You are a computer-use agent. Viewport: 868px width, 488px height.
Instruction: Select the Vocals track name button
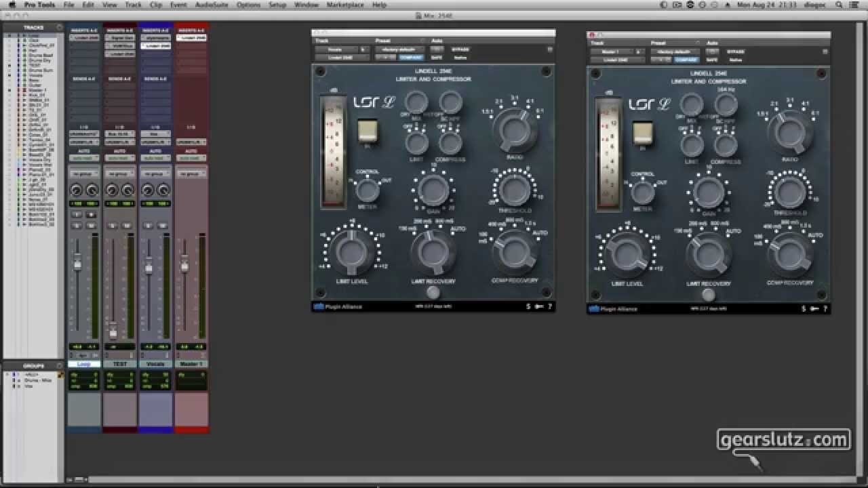pos(155,364)
